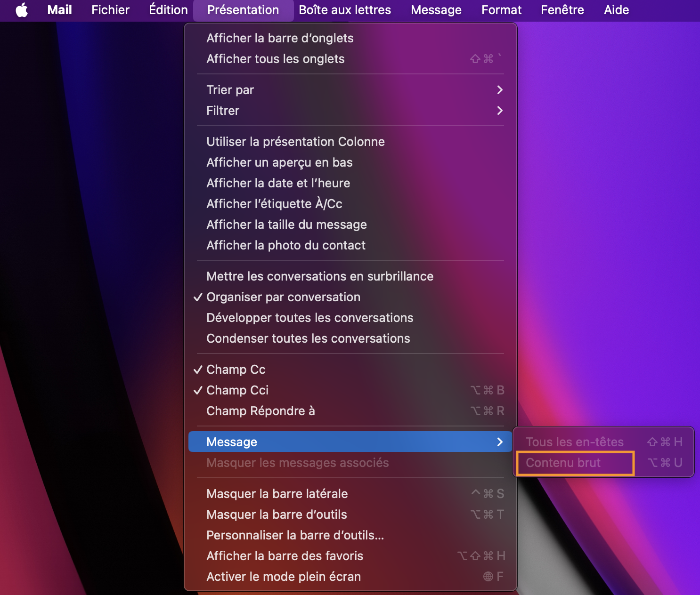Expand the highlighted Message submenu item
This screenshot has width=700, height=595.
tap(350, 442)
